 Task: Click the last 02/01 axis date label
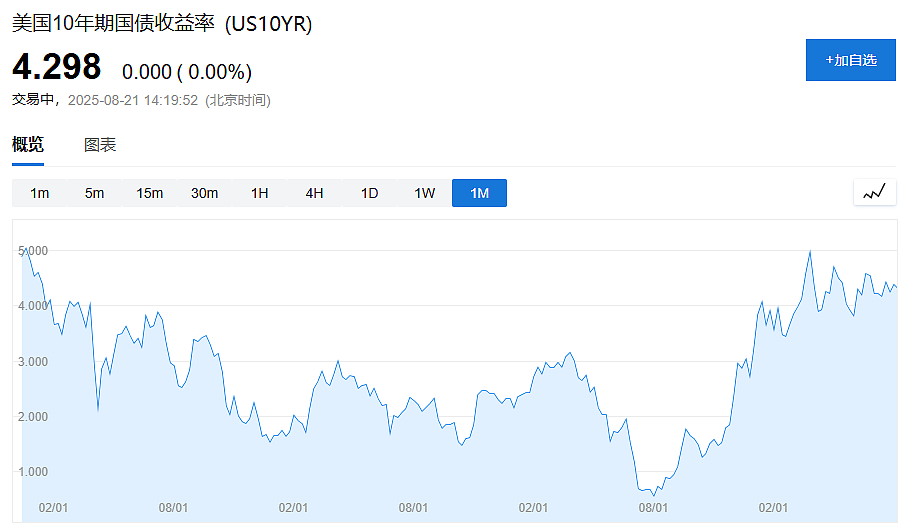pyautogui.click(x=773, y=507)
